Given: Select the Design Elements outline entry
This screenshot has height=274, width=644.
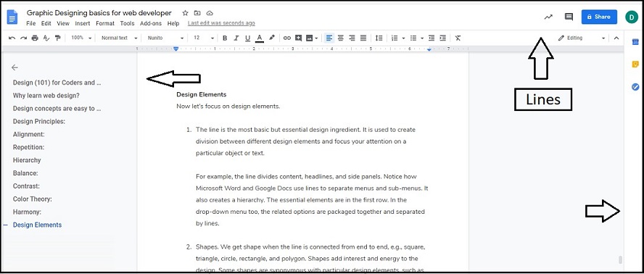Looking at the screenshot, I should (x=38, y=225).
